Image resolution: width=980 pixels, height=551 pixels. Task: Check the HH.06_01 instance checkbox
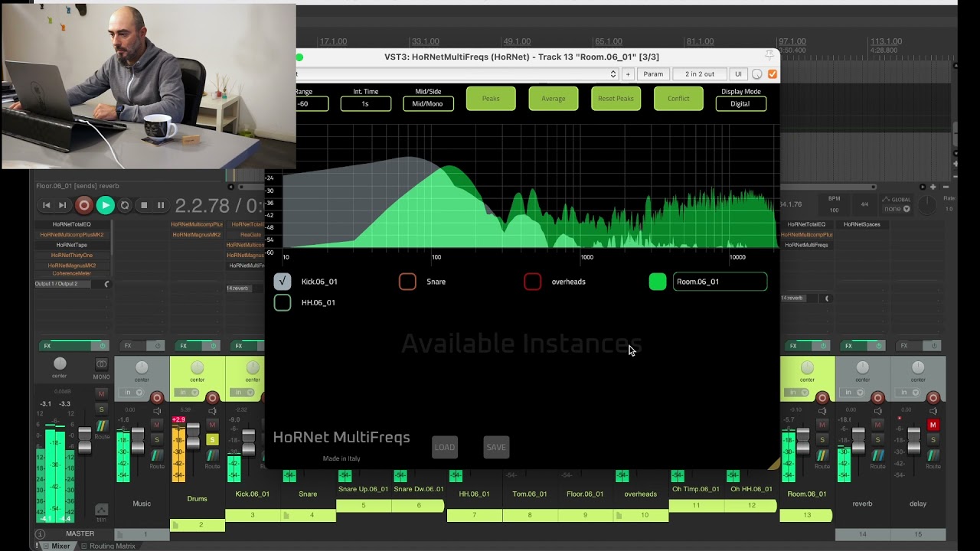coord(283,302)
